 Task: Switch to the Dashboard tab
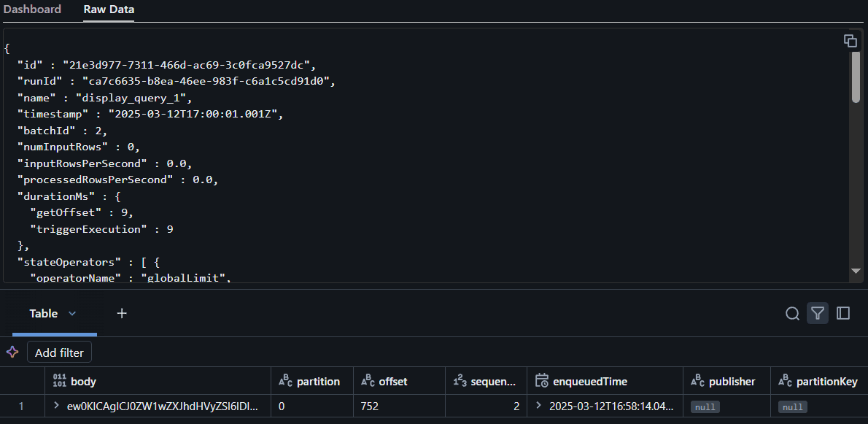[32, 9]
